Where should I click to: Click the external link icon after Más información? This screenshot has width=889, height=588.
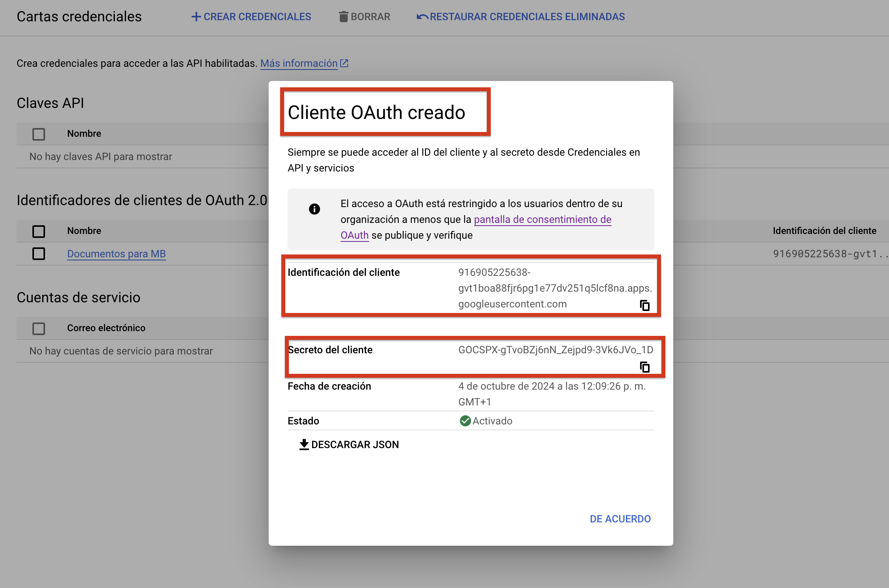(344, 63)
